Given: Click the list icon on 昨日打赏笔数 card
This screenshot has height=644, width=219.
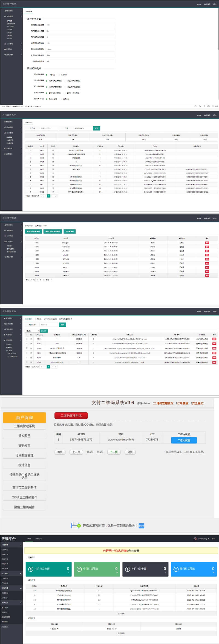Looking at the screenshot, I should click(x=176, y=569).
